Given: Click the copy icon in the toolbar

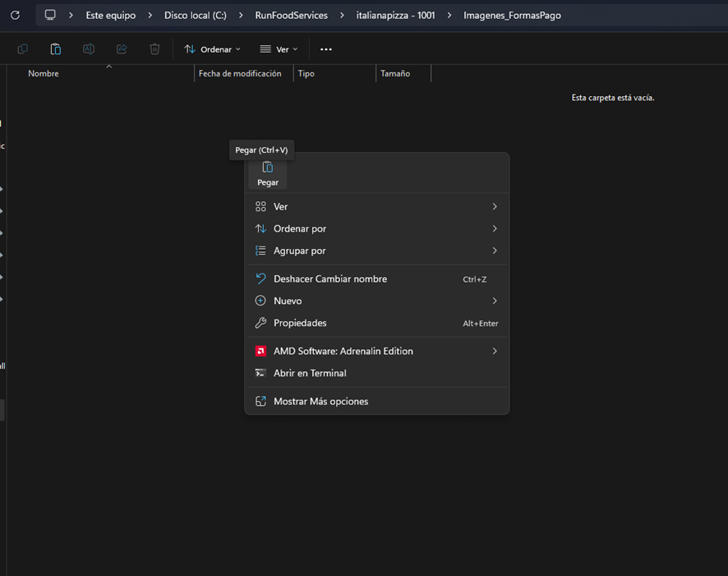Looking at the screenshot, I should point(22,48).
